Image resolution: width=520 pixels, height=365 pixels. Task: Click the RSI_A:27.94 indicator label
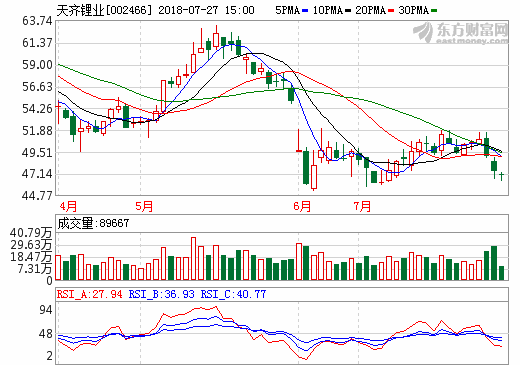pyautogui.click(x=90, y=294)
